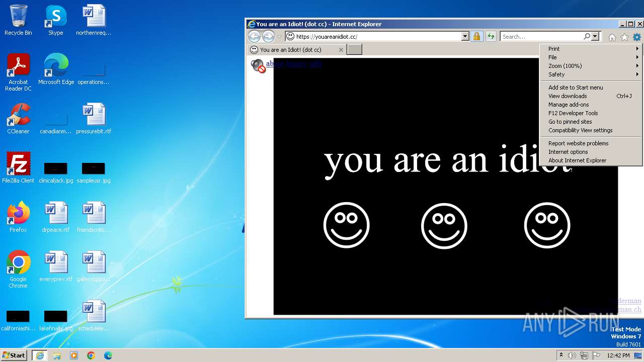This screenshot has width=644, height=362.
Task: Select About Internet Explorer
Action: pyautogui.click(x=591, y=160)
